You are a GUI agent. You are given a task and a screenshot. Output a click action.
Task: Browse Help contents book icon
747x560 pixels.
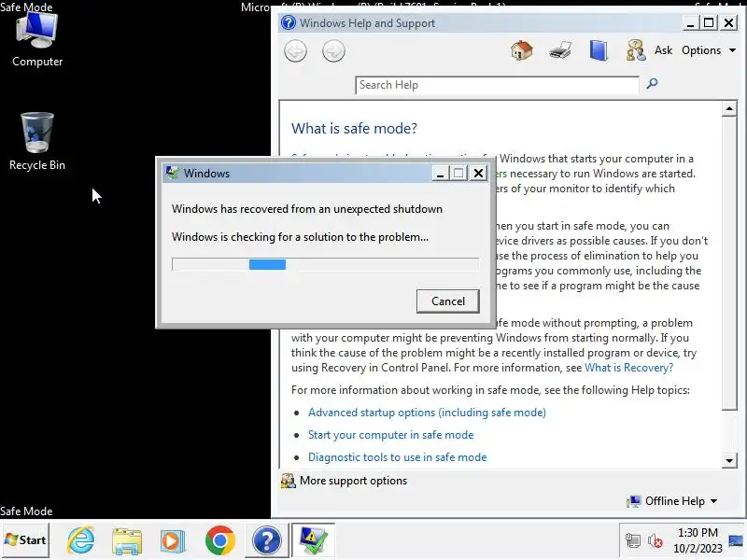(x=599, y=50)
